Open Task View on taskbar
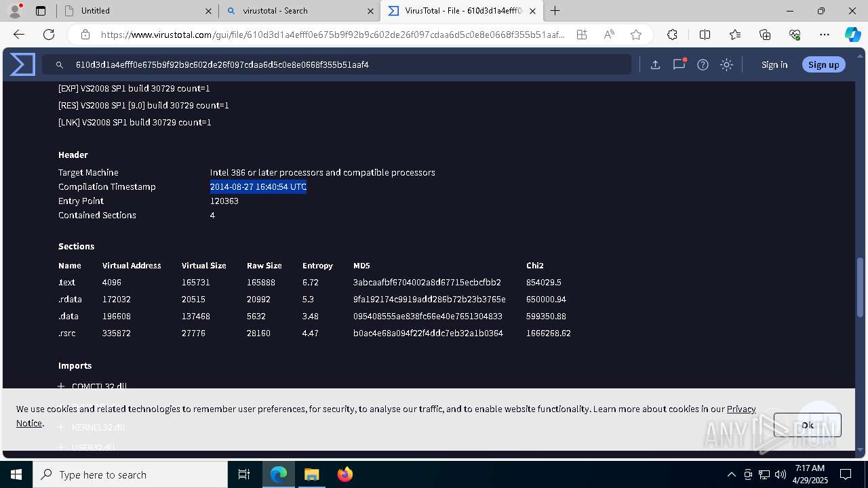868x488 pixels. tap(244, 474)
